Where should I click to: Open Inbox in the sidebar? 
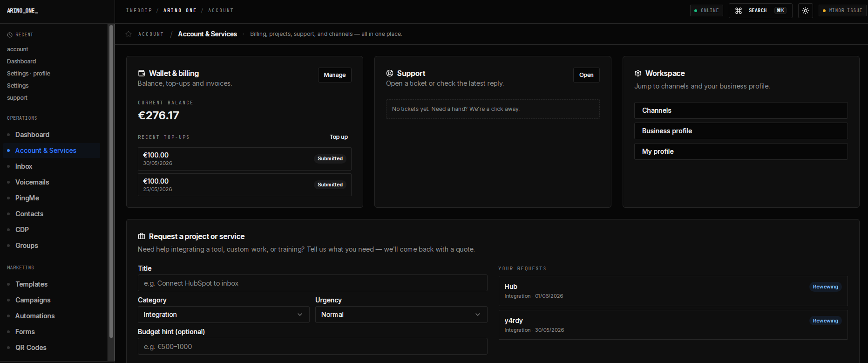click(52, 166)
